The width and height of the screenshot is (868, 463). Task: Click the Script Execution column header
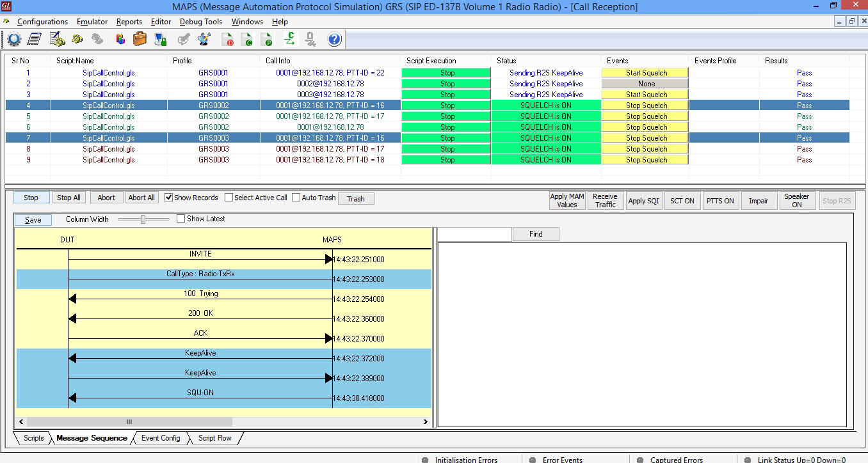pos(431,61)
